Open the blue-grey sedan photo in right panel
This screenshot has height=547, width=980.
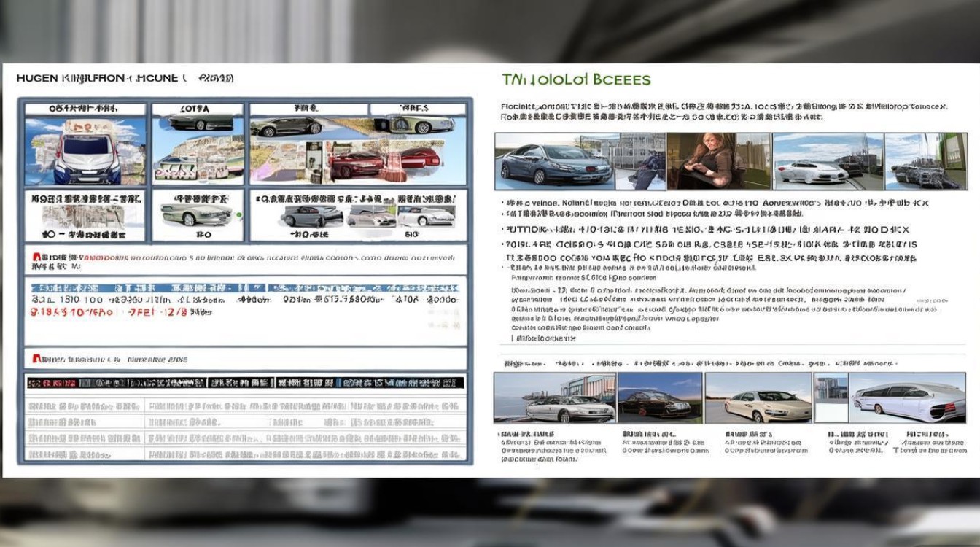pyautogui.click(x=554, y=162)
